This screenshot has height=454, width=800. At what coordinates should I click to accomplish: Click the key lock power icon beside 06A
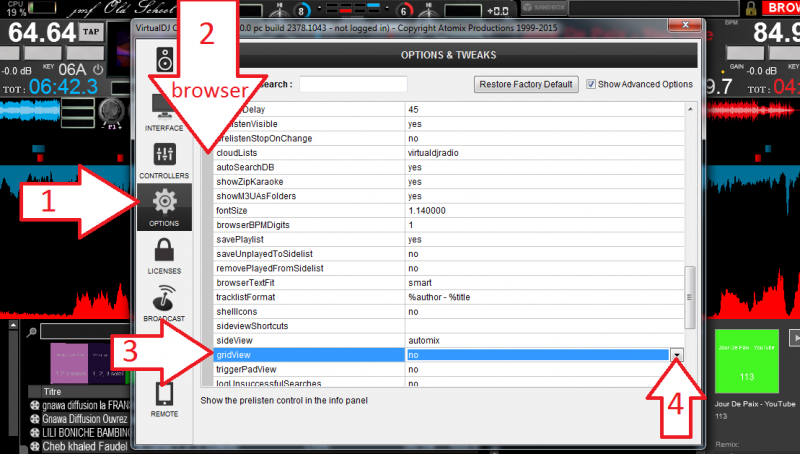click(x=98, y=69)
